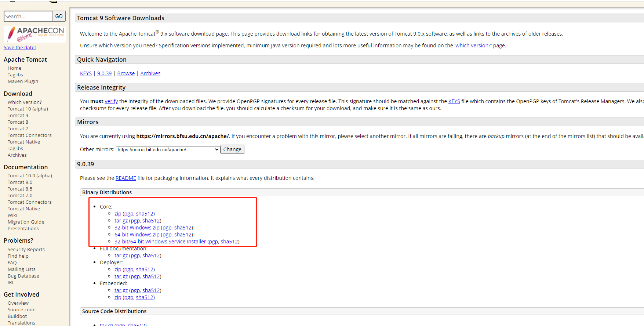644x326 pixels.
Task: Focus the Search input field
Action: click(x=28, y=16)
